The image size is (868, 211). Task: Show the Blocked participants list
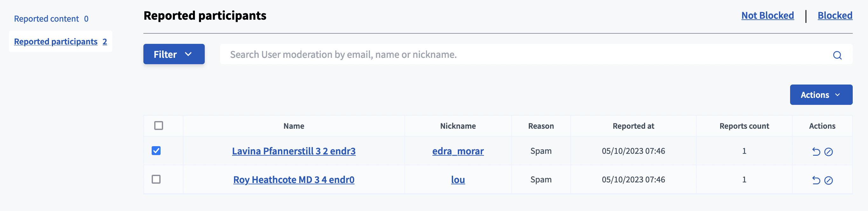pos(835,16)
